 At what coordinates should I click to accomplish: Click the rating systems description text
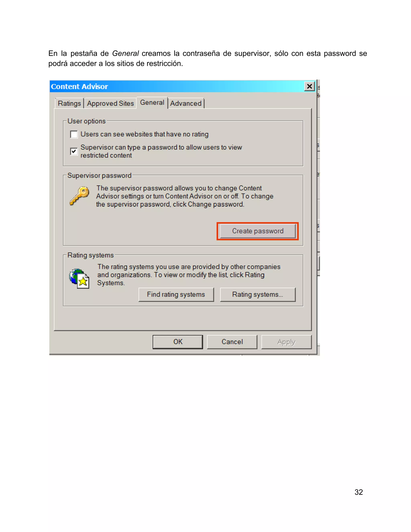(189, 275)
